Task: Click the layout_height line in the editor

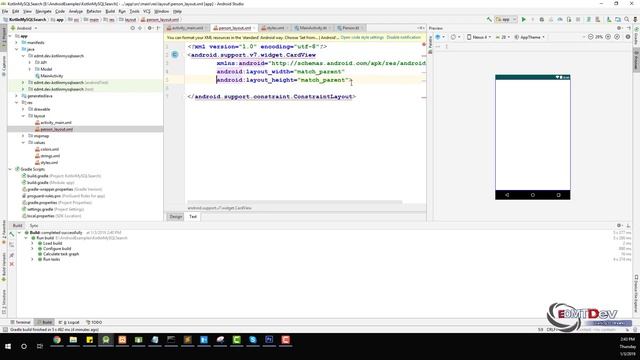Action: point(283,80)
